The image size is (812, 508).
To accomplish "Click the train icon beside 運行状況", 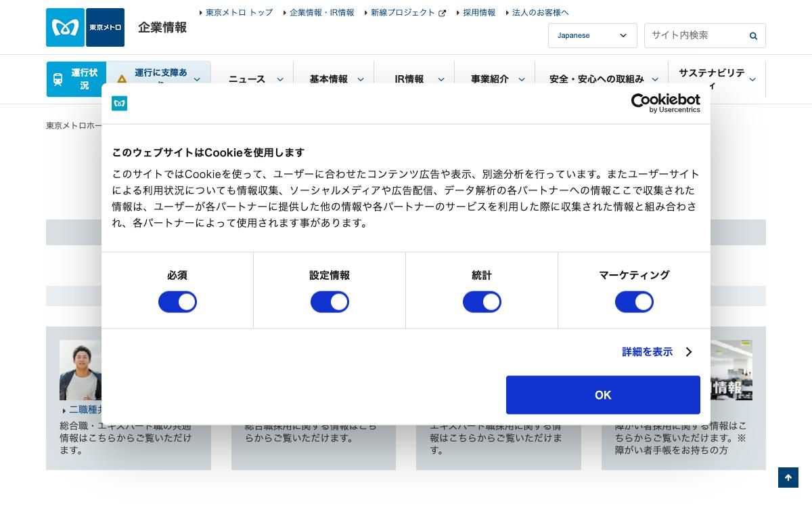I will (58, 79).
